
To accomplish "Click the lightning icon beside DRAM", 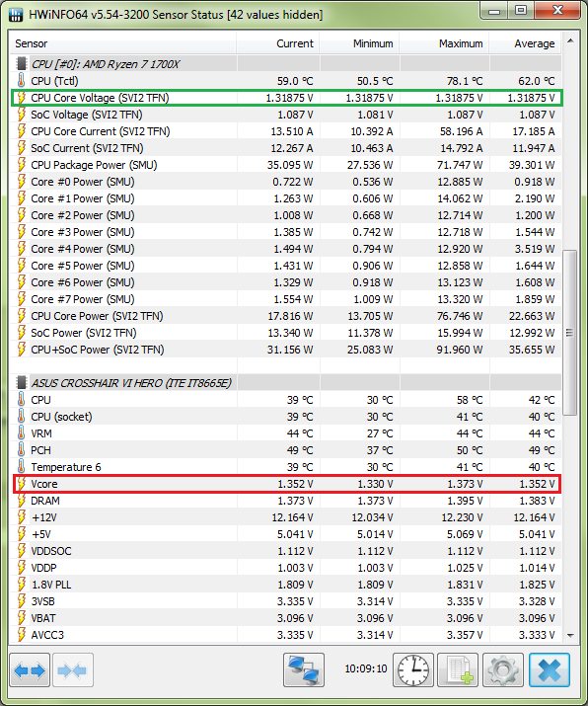I will pos(21,501).
